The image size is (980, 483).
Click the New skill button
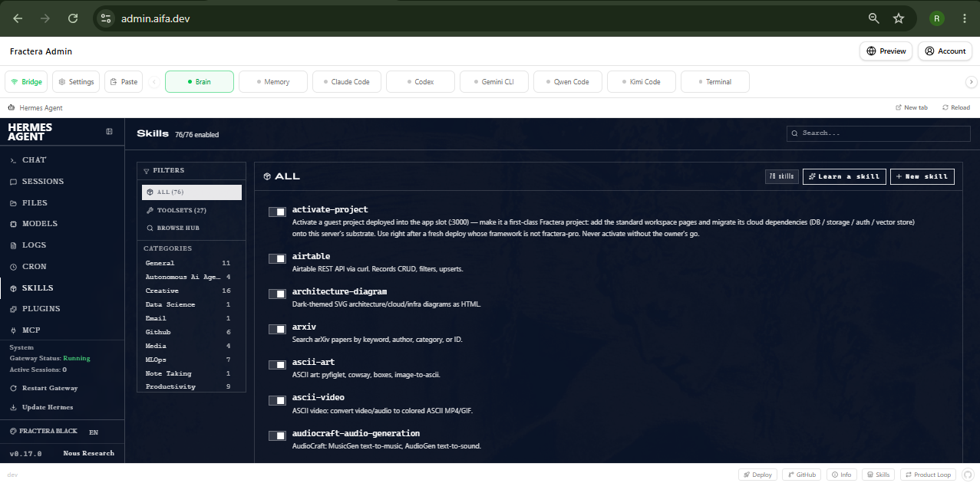click(922, 176)
